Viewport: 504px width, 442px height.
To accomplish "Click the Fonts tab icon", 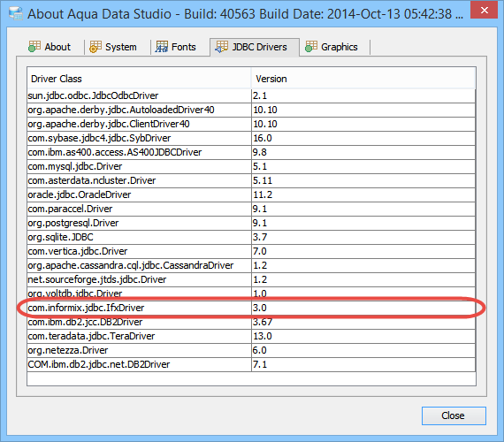I will click(162, 47).
